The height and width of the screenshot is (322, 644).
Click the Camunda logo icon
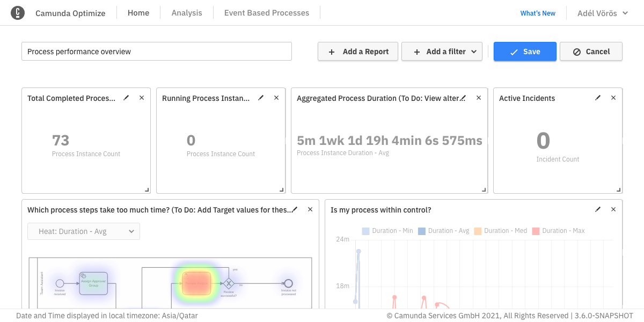click(x=18, y=13)
